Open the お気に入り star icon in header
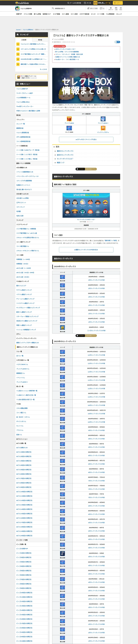138x644 pixels. pyautogui.click(x=111, y=8)
